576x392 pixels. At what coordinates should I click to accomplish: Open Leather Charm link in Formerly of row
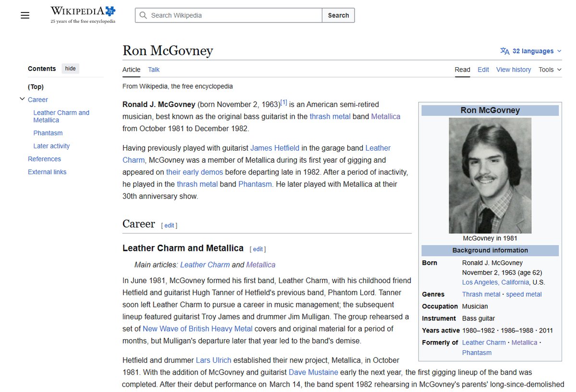pos(484,343)
